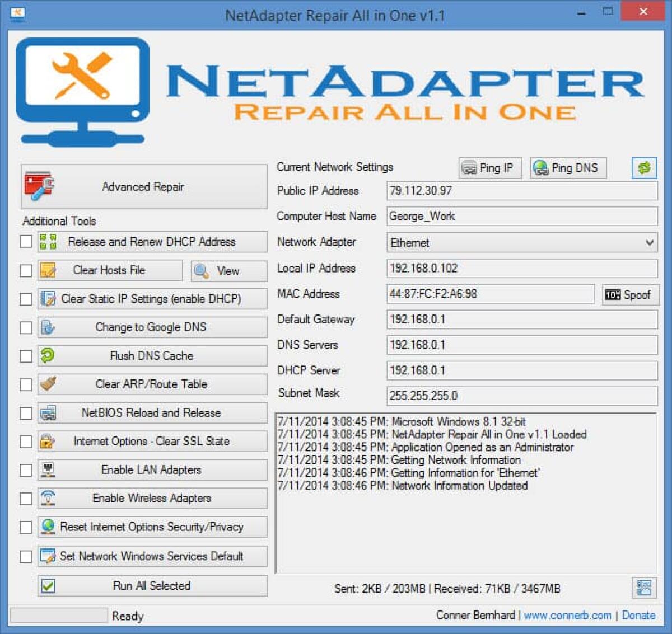Click the Clear ARP/Route Table broom icon

[48, 384]
